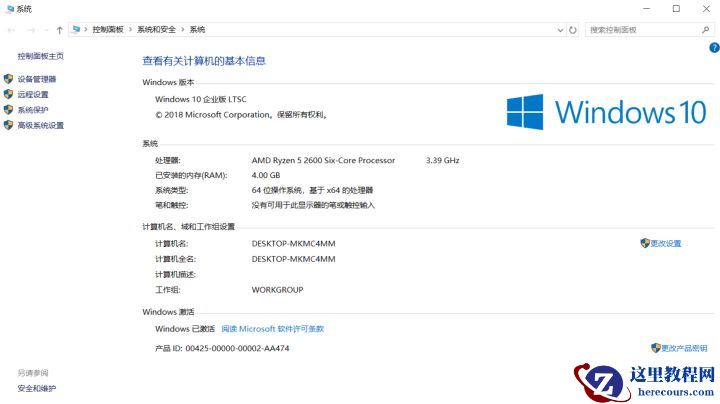Click shield icon beside 远程设置

coord(8,94)
